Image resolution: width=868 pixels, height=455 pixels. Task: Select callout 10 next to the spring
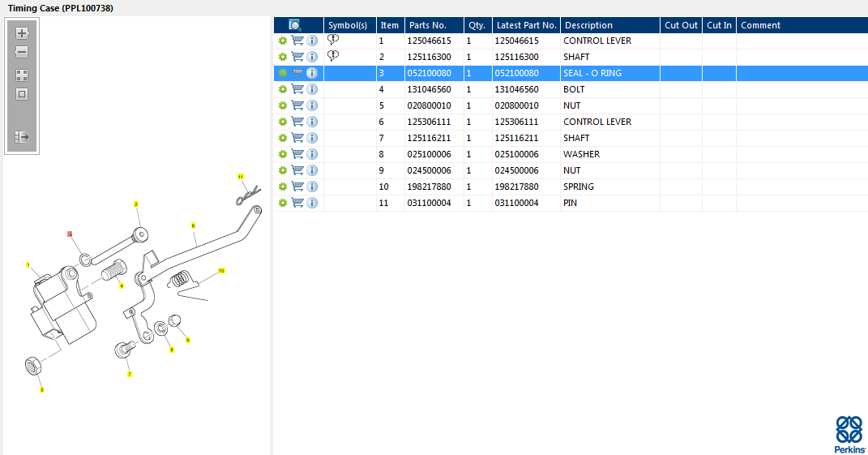221,271
